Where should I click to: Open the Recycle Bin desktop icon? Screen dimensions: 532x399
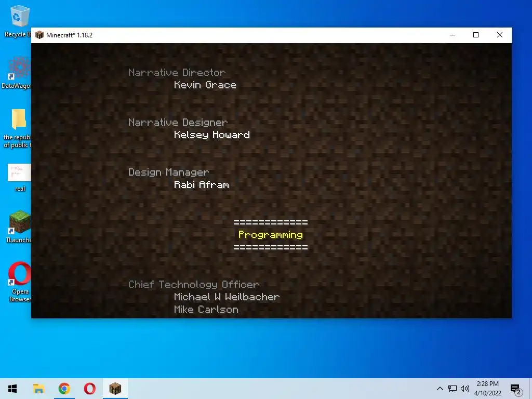(20, 16)
